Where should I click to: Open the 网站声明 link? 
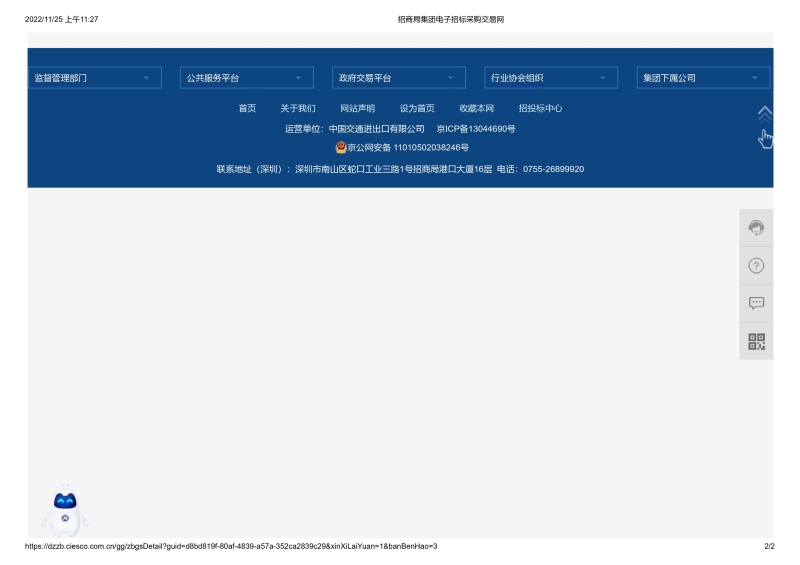(358, 108)
